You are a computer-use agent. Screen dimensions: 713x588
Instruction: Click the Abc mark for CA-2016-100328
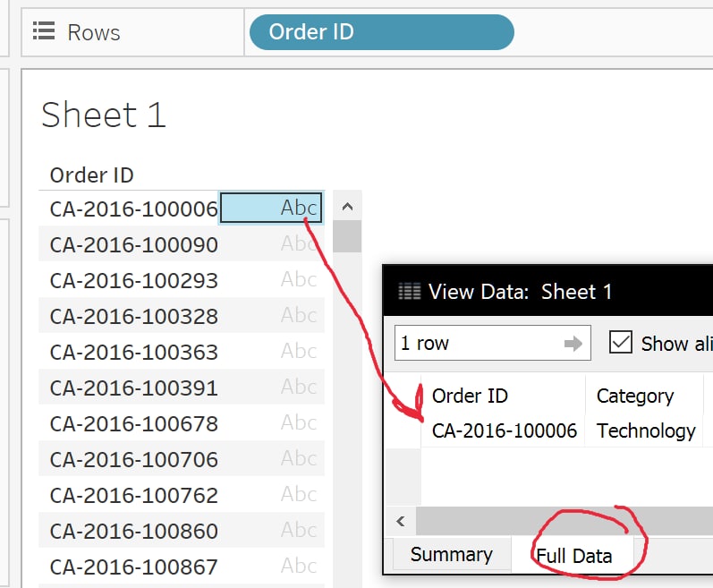click(298, 315)
